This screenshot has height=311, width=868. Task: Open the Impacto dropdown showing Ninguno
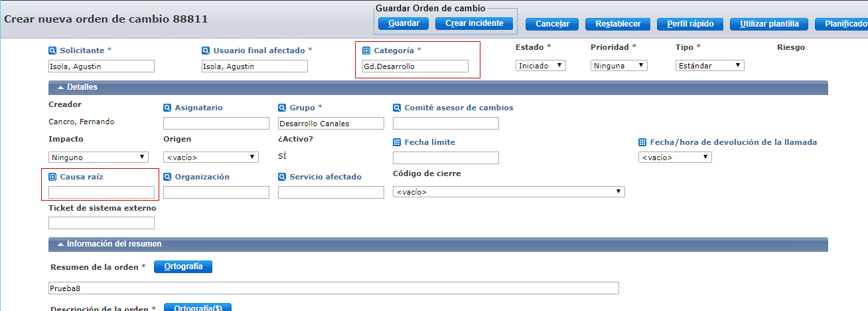click(x=98, y=157)
